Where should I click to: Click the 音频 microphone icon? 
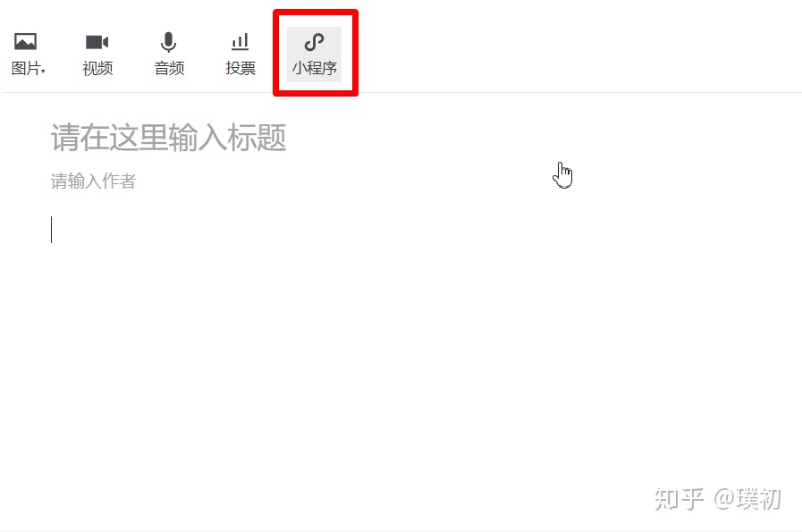pyautogui.click(x=168, y=42)
